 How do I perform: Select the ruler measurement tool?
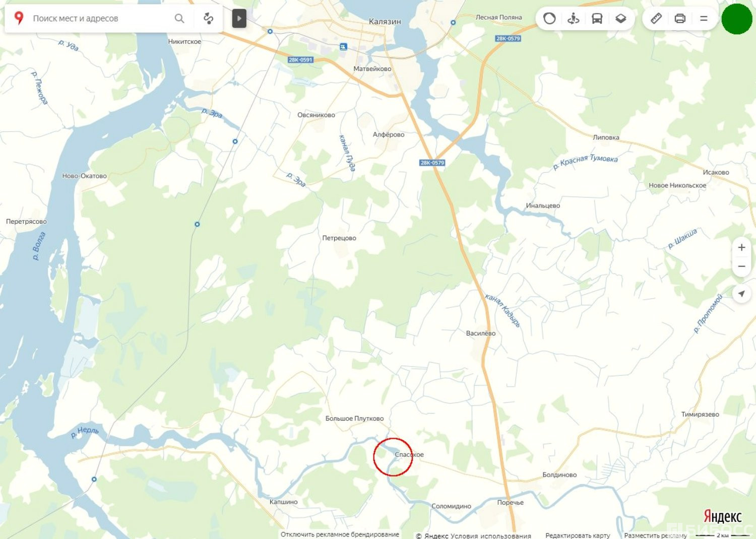(x=656, y=19)
